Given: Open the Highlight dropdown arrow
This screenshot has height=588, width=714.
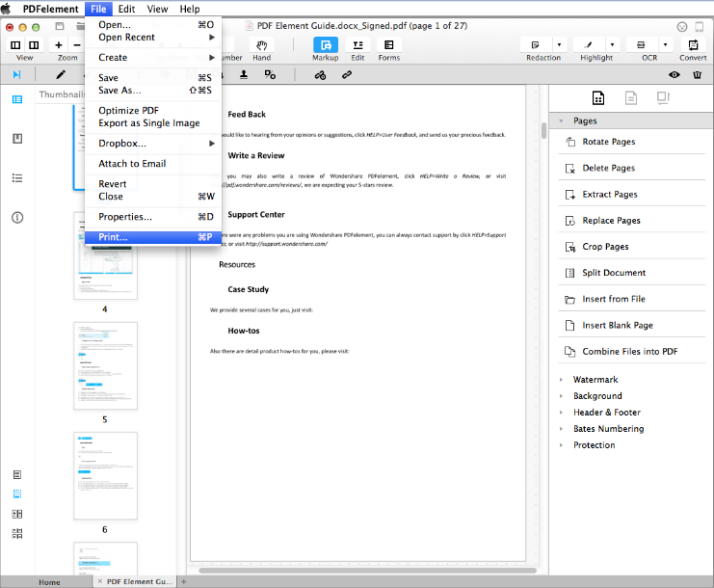Looking at the screenshot, I should [x=612, y=45].
